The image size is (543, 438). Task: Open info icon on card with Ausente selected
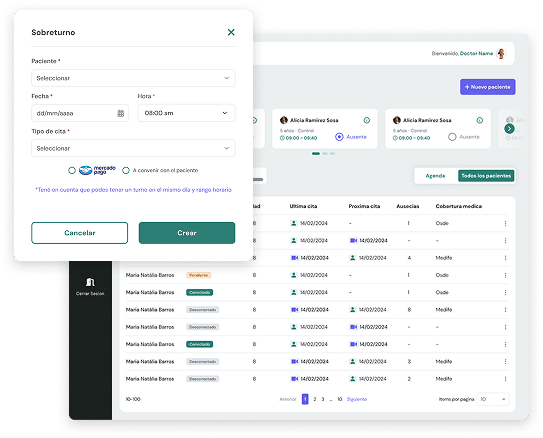coord(367,120)
